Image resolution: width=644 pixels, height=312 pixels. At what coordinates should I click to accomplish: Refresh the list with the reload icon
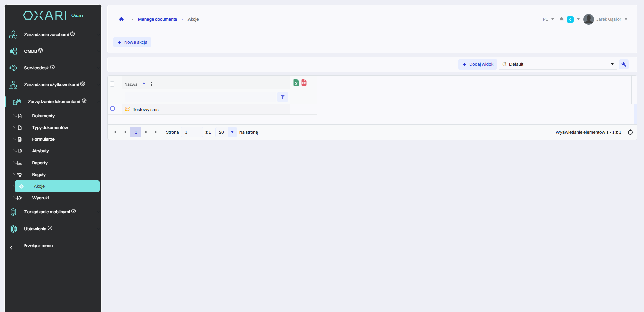(x=630, y=132)
